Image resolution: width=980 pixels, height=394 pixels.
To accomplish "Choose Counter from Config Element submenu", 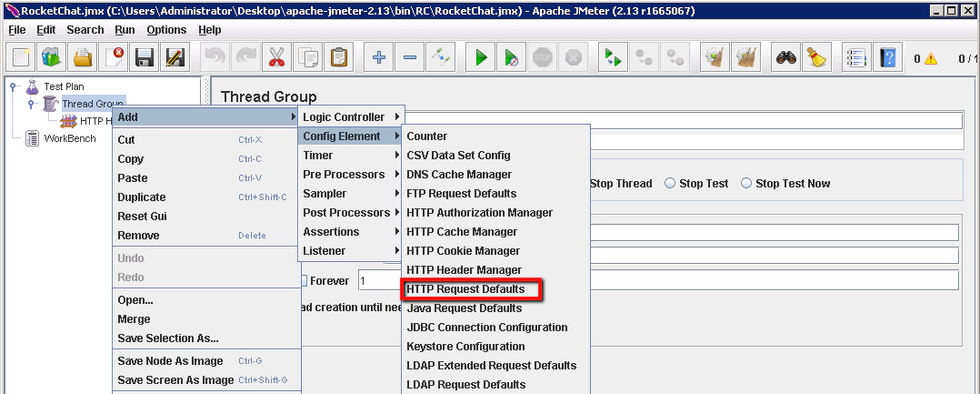I will coord(495,136).
